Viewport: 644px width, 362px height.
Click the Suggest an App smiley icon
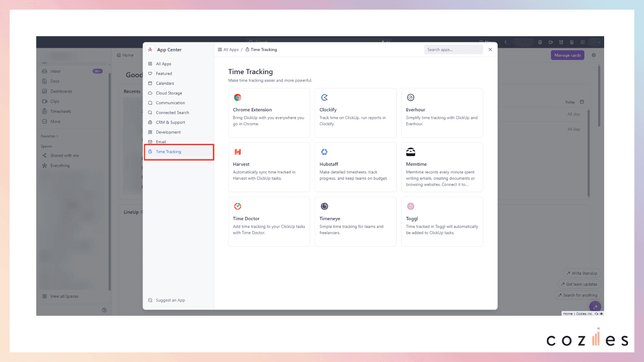point(150,300)
